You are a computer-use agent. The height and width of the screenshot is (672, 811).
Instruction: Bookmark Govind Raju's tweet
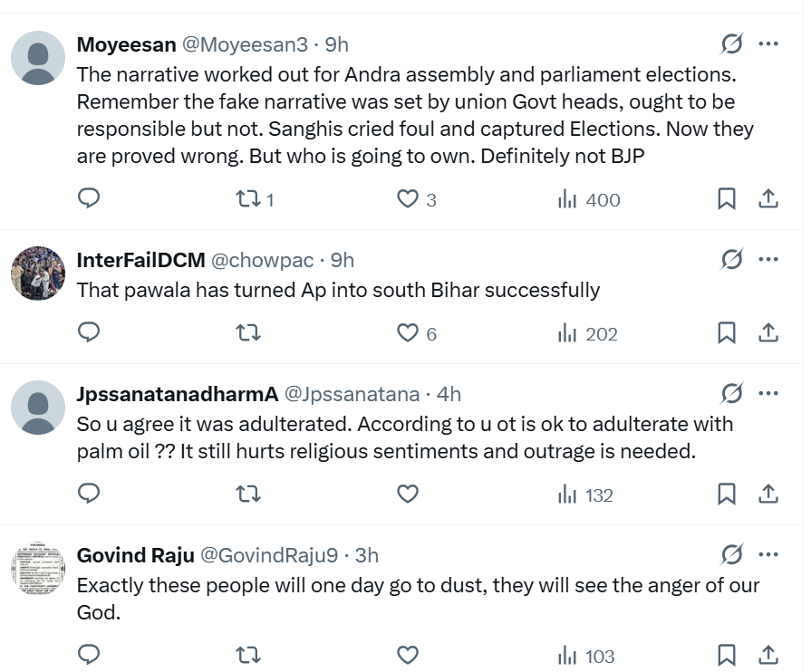coord(727,655)
